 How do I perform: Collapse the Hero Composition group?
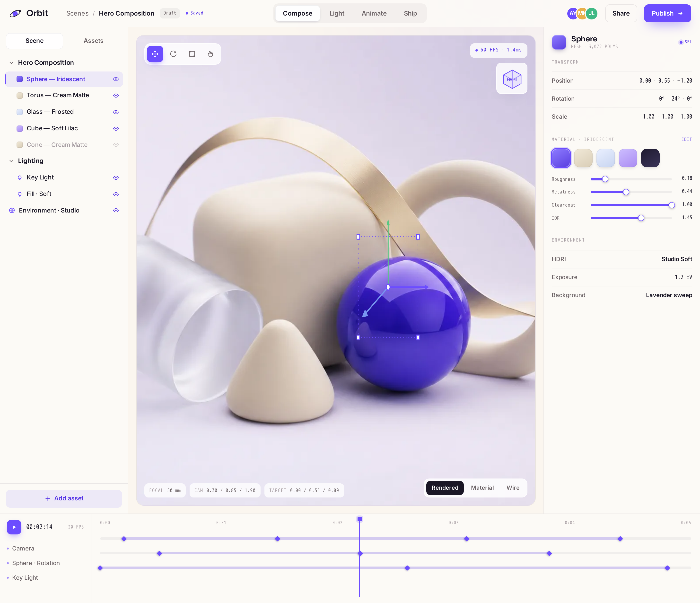tap(11, 63)
